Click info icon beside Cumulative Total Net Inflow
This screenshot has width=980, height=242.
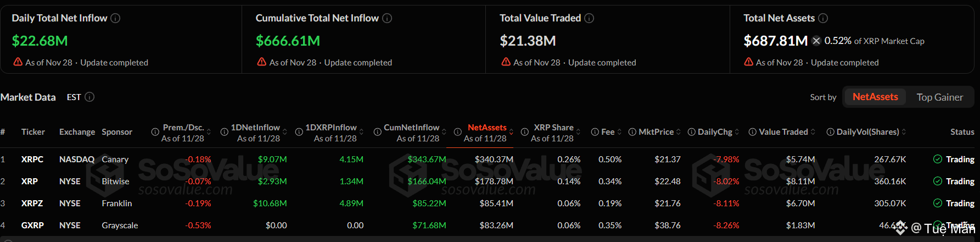point(387,18)
